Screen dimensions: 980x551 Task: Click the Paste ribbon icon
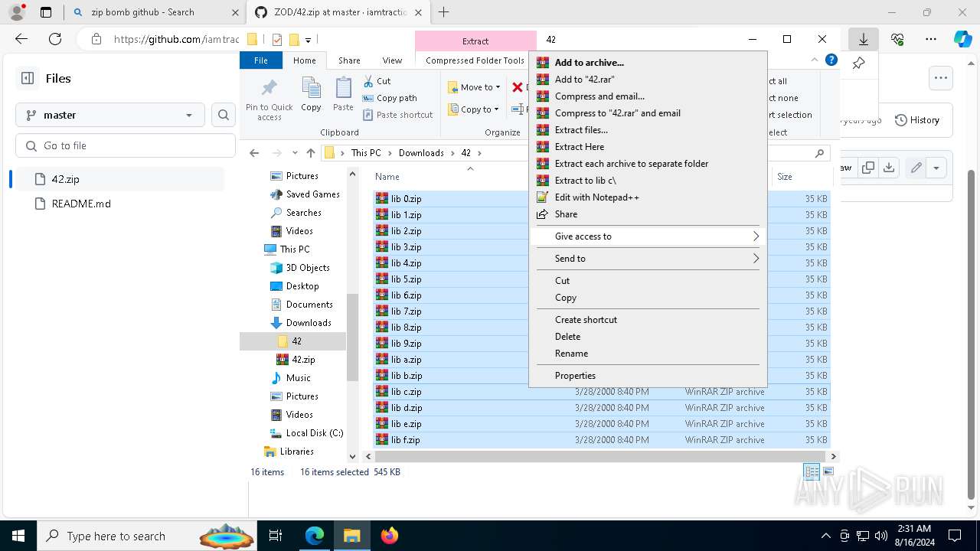(343, 95)
